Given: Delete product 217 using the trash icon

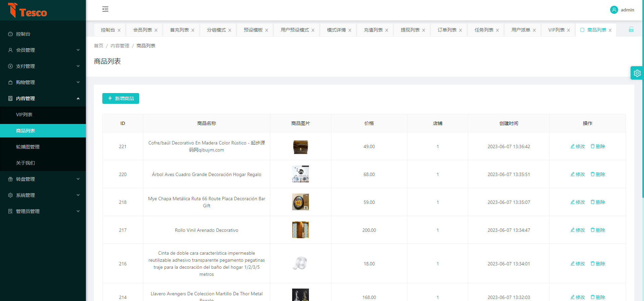Looking at the screenshot, I should [593, 230].
